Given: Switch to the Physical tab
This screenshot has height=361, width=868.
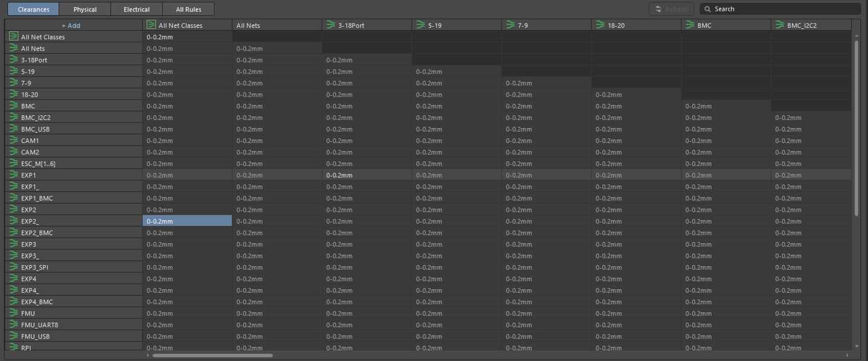Looking at the screenshot, I should click(x=85, y=9).
